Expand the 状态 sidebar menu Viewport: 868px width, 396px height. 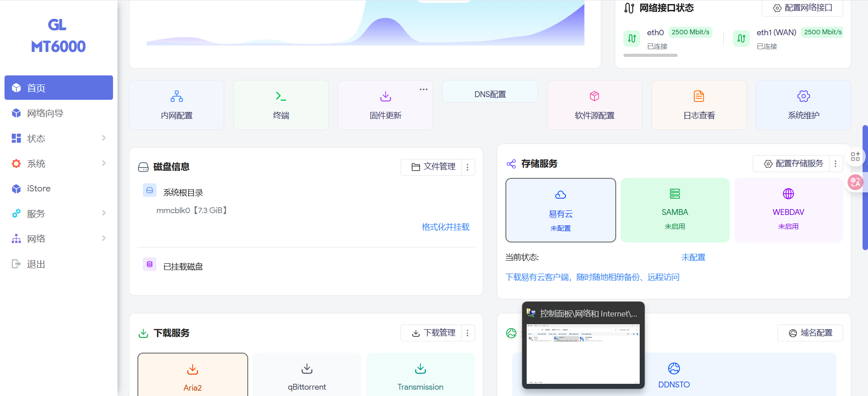59,138
